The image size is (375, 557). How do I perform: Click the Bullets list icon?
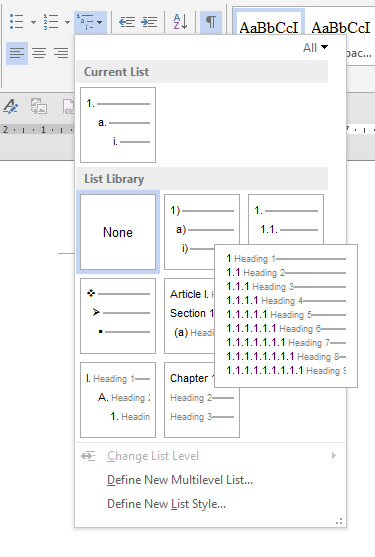pyautogui.click(x=16, y=22)
